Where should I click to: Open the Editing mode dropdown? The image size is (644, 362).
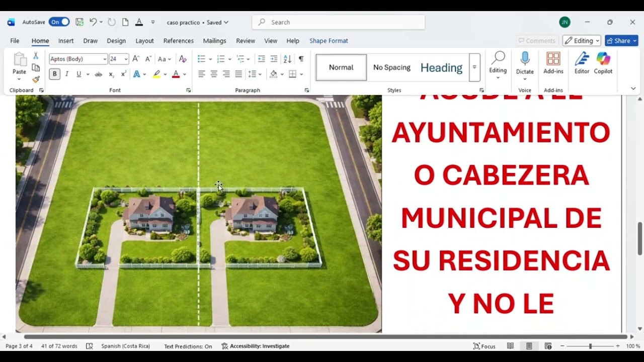582,41
